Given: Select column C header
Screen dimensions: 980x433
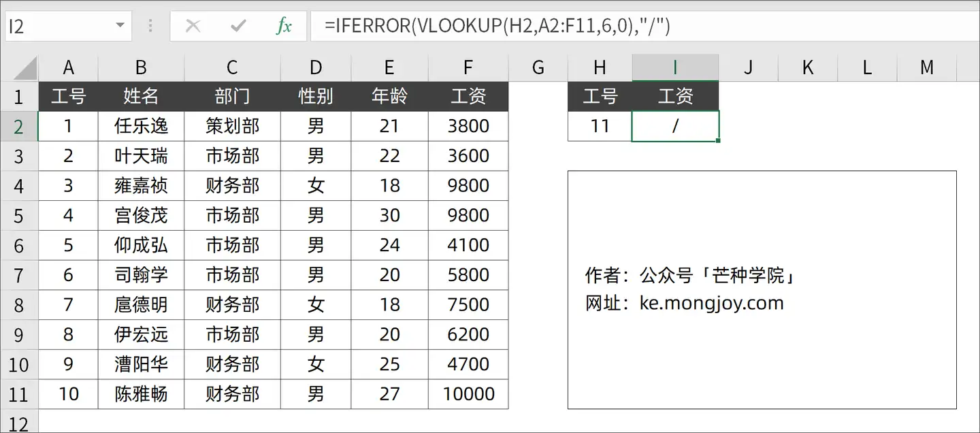Looking at the screenshot, I should [232, 67].
